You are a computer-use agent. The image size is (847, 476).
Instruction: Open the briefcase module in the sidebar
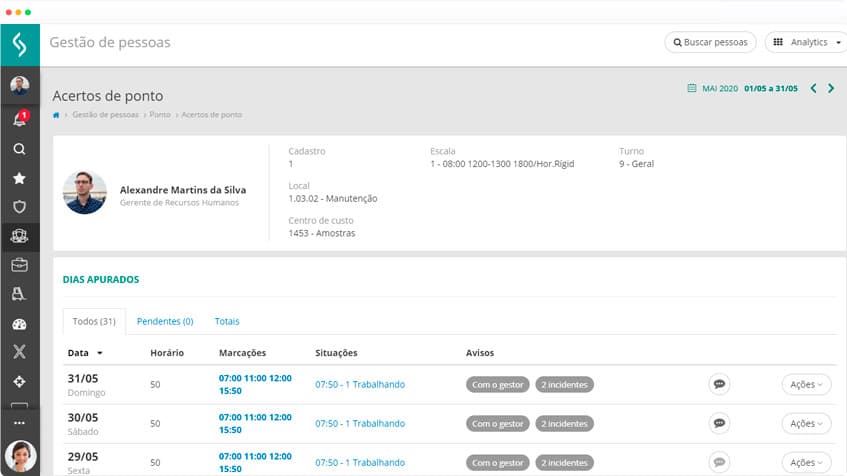(19, 265)
